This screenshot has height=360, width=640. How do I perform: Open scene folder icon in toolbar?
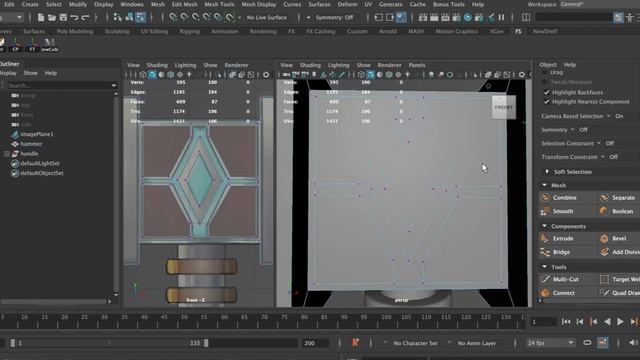tap(52, 18)
